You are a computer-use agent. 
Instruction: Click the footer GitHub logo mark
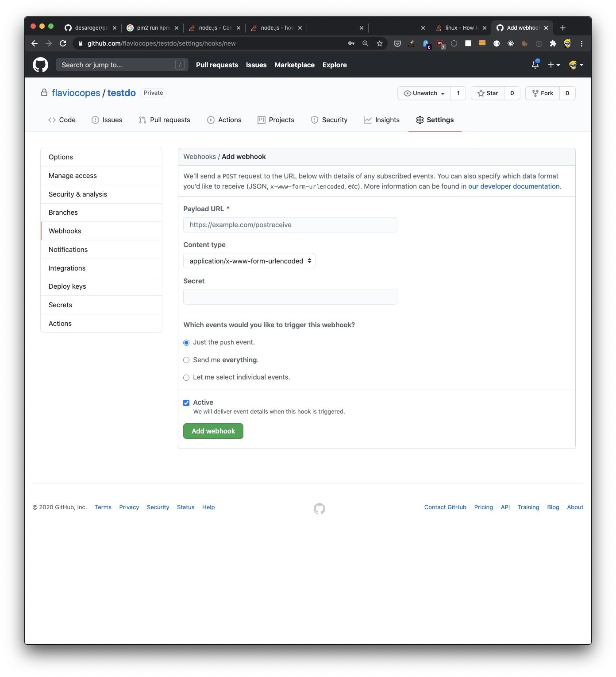click(x=319, y=509)
